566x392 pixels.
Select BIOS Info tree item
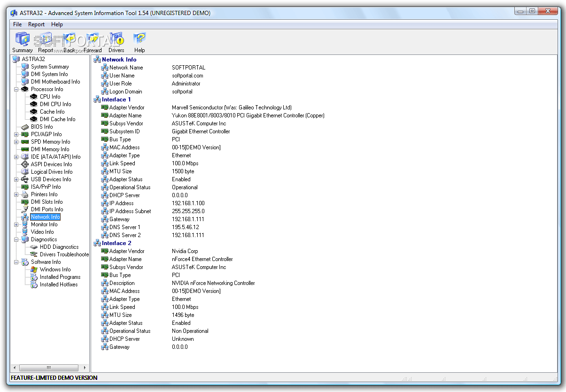click(x=42, y=127)
